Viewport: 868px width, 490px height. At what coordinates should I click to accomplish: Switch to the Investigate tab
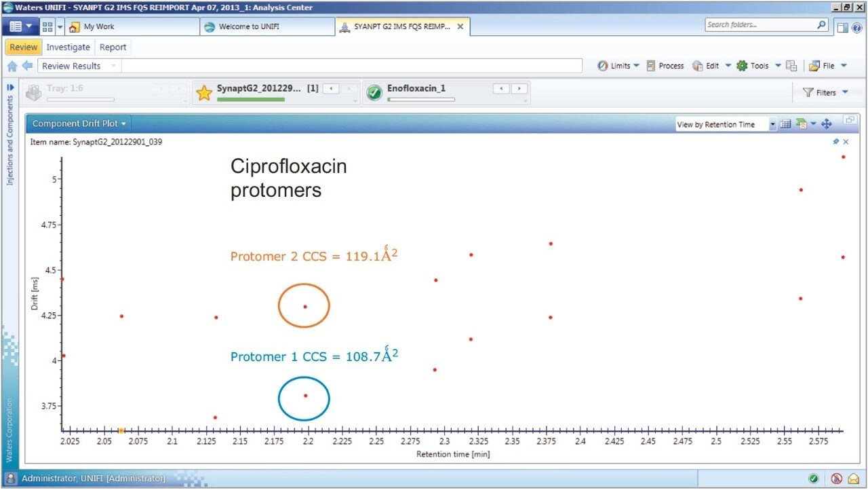click(68, 47)
